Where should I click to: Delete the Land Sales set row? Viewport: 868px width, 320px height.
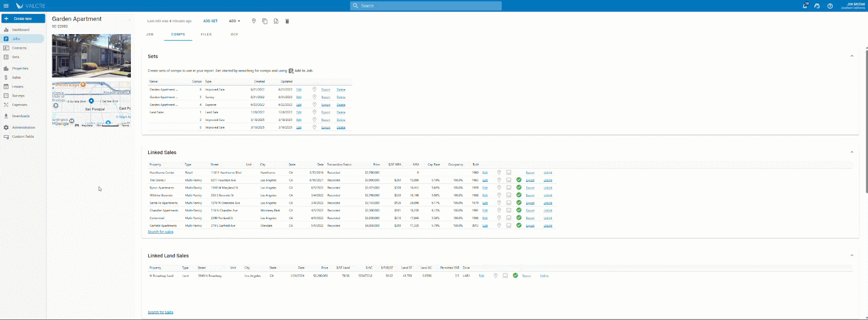pos(341,112)
